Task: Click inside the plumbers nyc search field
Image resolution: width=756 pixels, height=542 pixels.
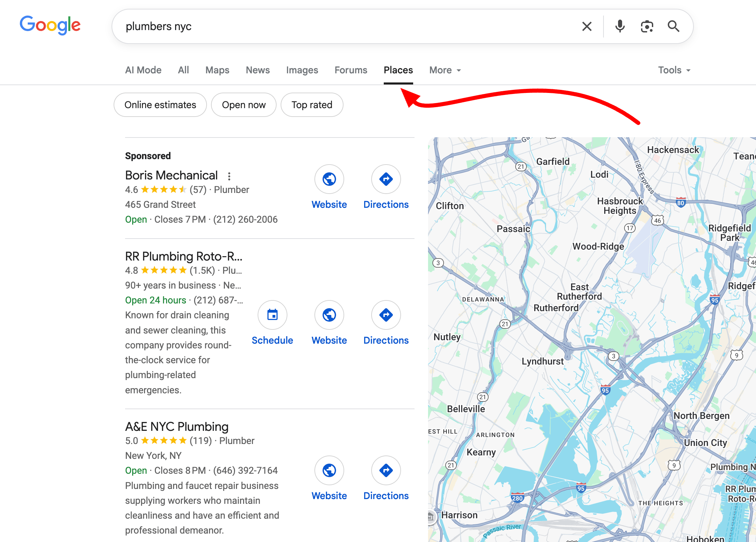Action: 338,26
